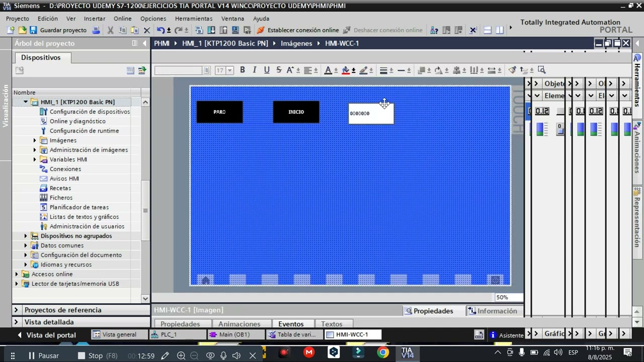The width and height of the screenshot is (644, 362).
Task: Click the Vista del portal button
Action: 46,335
